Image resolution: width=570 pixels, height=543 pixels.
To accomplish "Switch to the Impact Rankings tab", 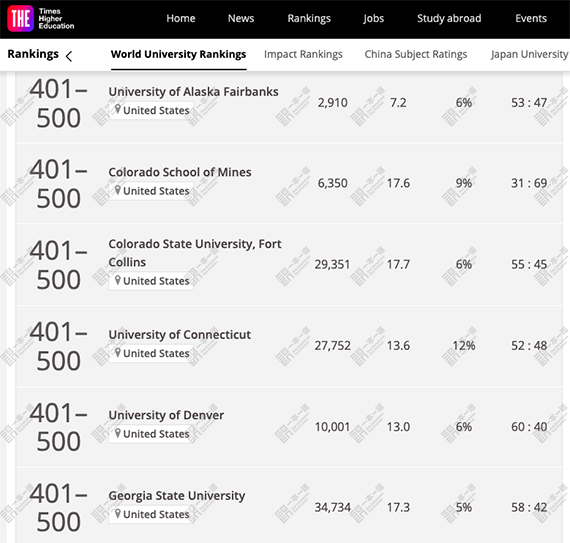I will (x=303, y=55).
